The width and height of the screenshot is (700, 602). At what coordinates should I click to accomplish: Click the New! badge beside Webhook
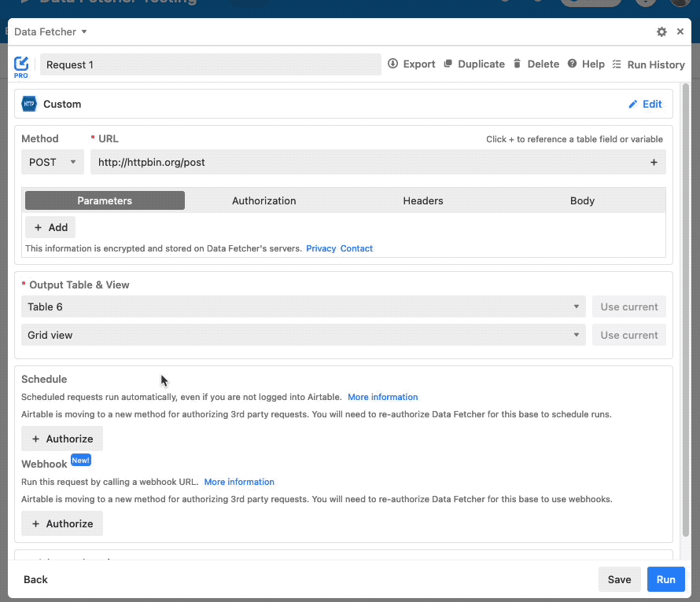click(x=81, y=461)
